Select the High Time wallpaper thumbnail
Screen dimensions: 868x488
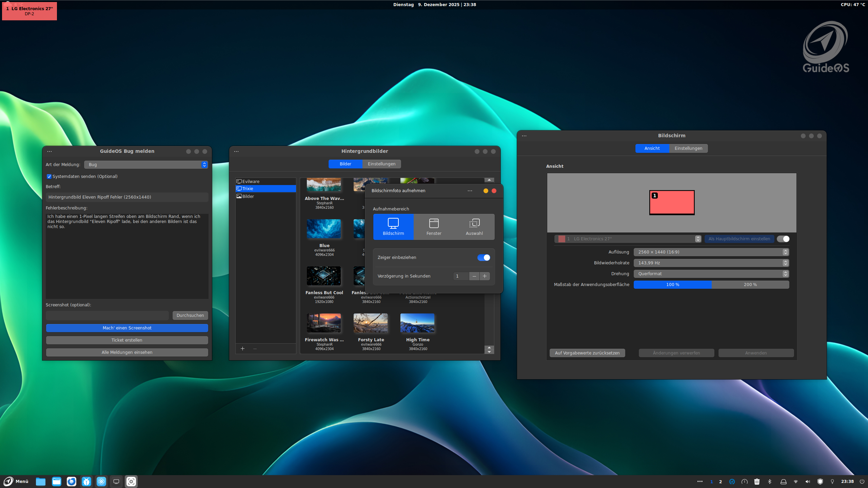[417, 323]
